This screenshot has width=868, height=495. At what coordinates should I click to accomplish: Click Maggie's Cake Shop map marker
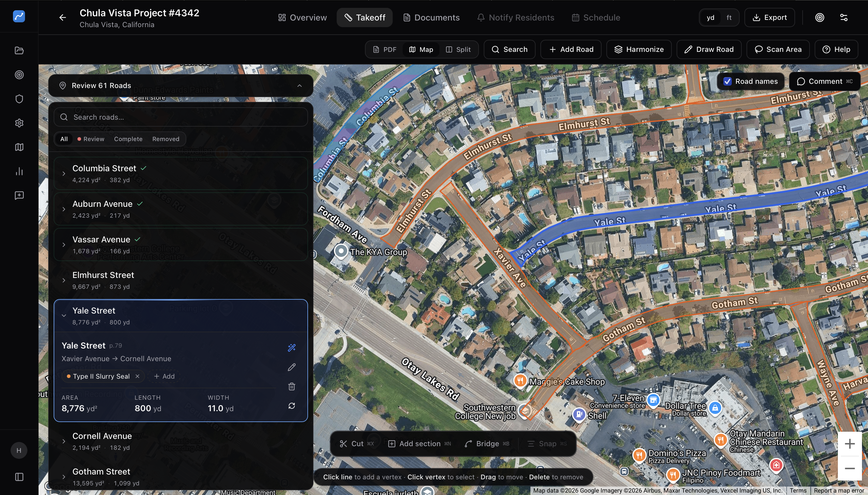(x=520, y=381)
